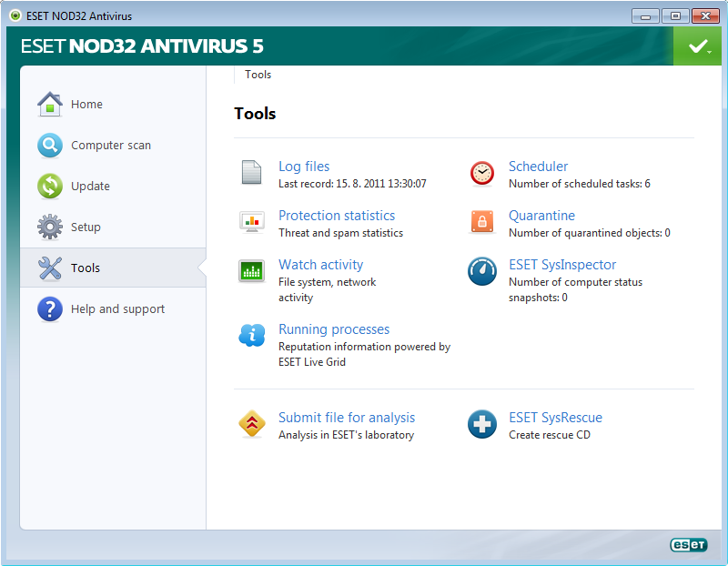The height and width of the screenshot is (566, 728).
Task: Open Protection statistics link
Action: (x=337, y=216)
